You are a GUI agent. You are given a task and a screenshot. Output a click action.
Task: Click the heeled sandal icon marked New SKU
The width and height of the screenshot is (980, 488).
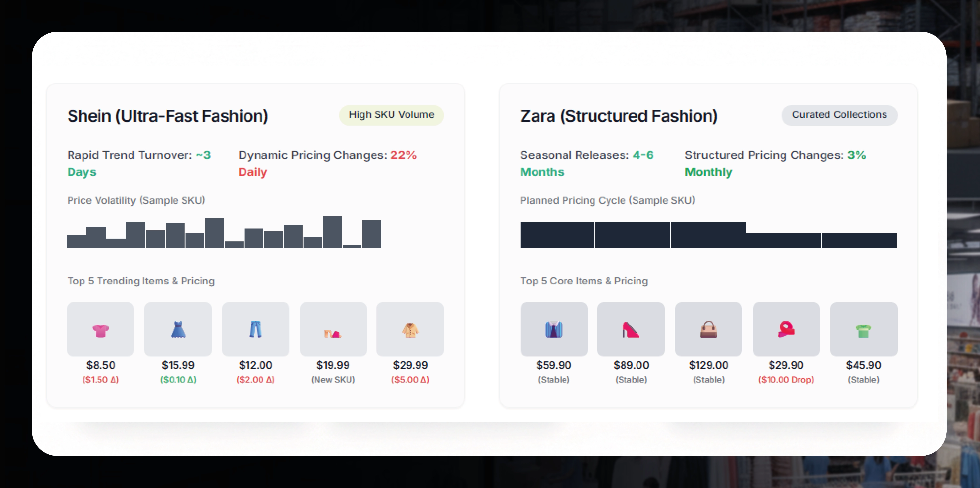click(333, 329)
